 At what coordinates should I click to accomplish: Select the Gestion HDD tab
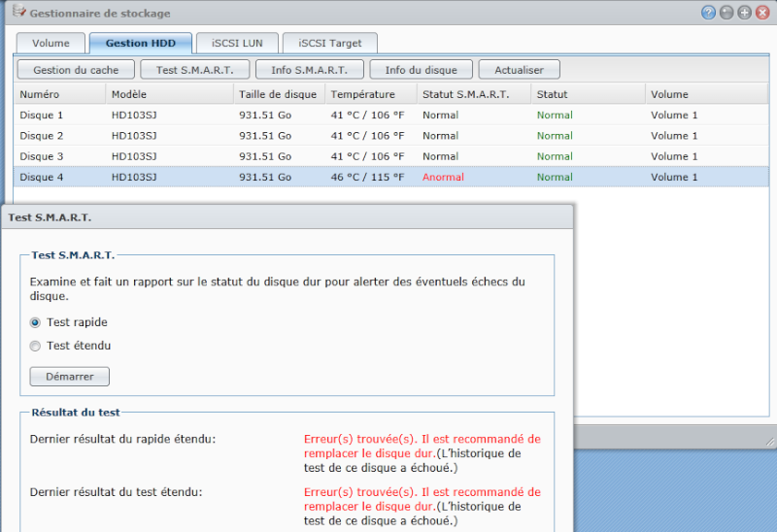click(140, 43)
